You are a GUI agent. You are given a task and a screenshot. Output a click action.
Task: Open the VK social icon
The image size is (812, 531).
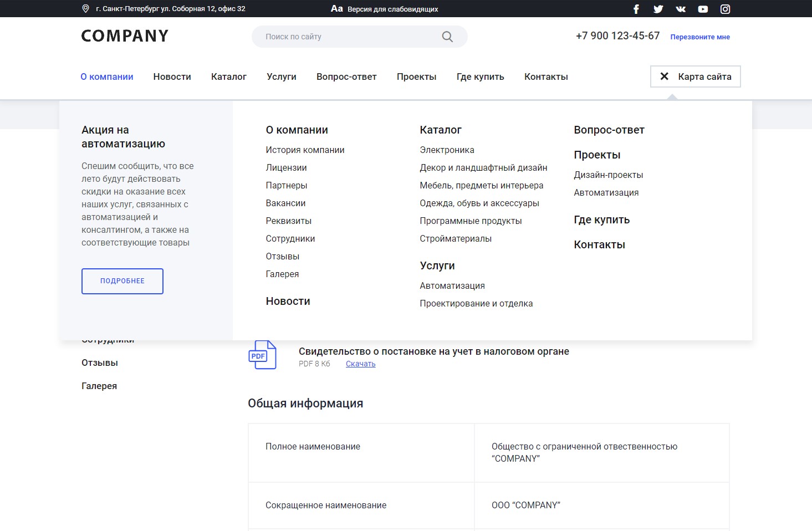pyautogui.click(x=681, y=9)
